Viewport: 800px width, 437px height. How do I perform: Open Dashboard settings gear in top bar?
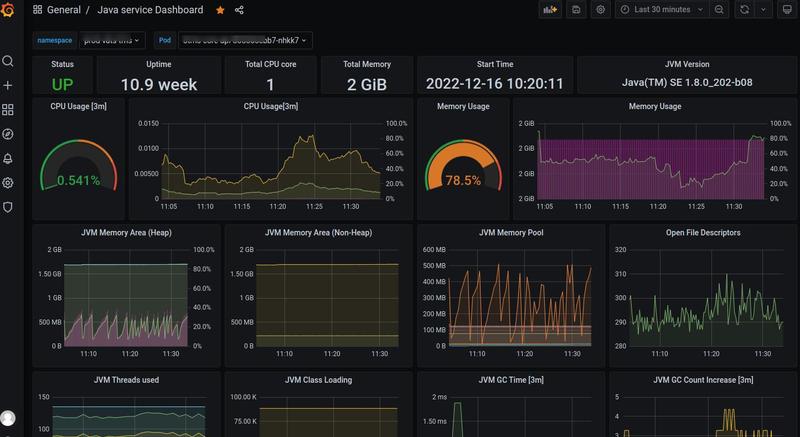[601, 10]
